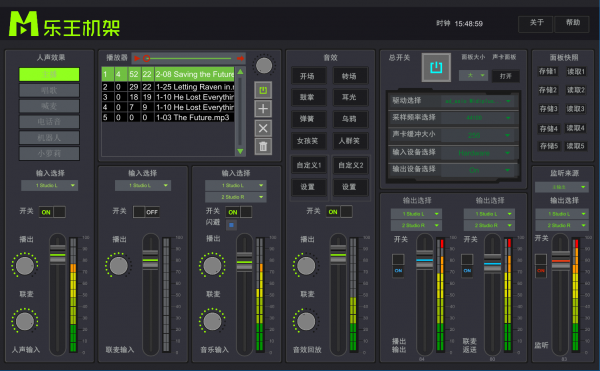Switch on the 联麦输入 OFF toggle
The height and width of the screenshot is (371, 600).
(146, 212)
